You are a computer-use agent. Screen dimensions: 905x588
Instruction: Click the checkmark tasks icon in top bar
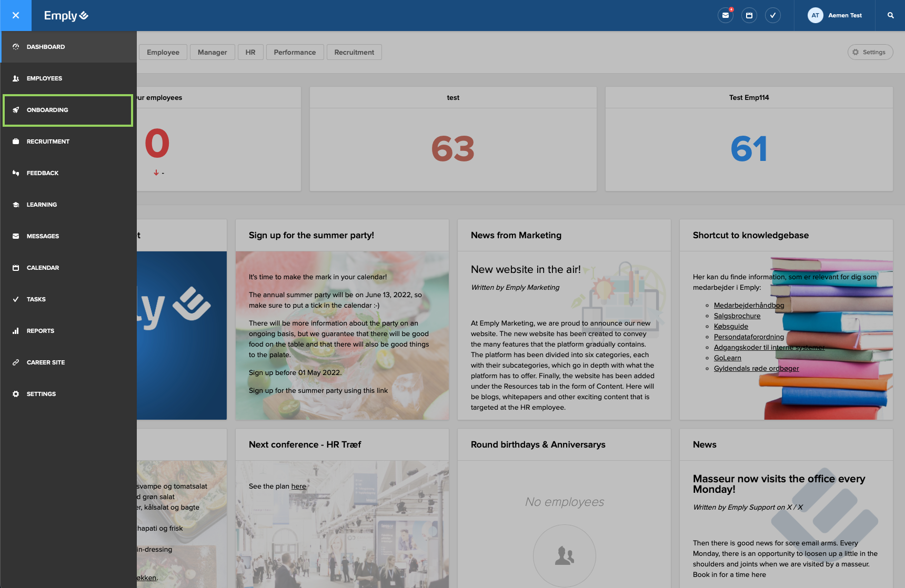pos(772,15)
